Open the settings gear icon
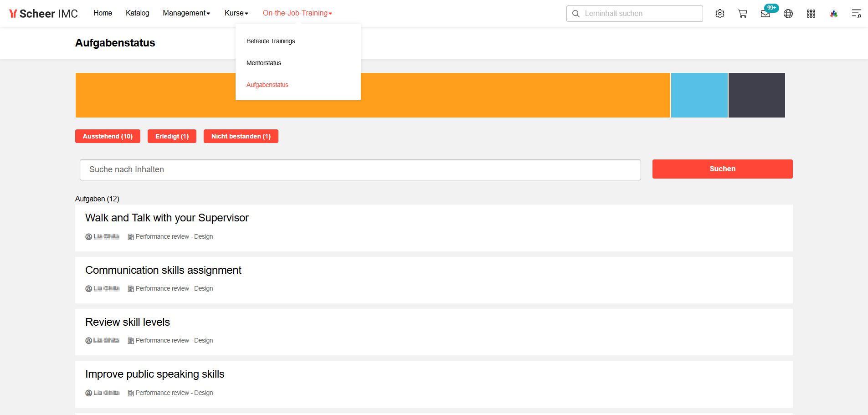Screen dimensions: 868x415 [x=720, y=14]
